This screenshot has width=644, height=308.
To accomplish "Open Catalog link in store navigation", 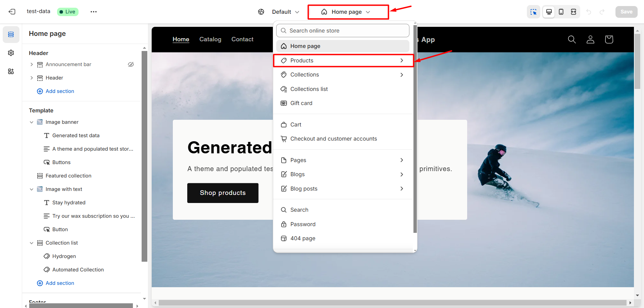I will 210,39.
